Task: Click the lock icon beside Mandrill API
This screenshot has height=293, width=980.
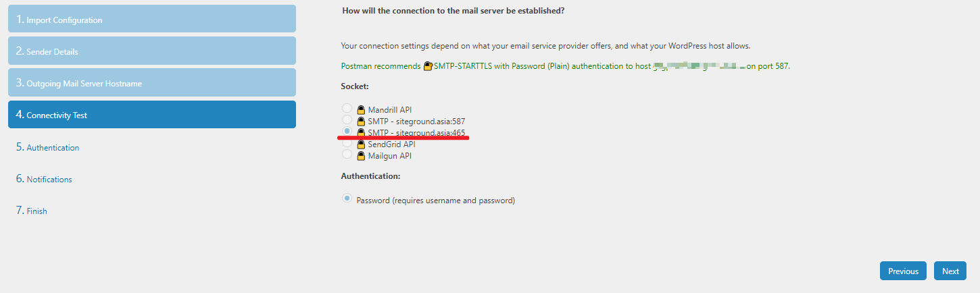Action: pos(361,109)
